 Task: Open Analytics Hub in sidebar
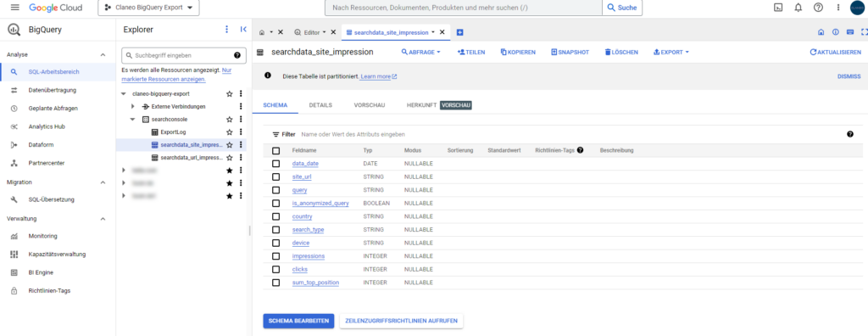[x=47, y=126]
